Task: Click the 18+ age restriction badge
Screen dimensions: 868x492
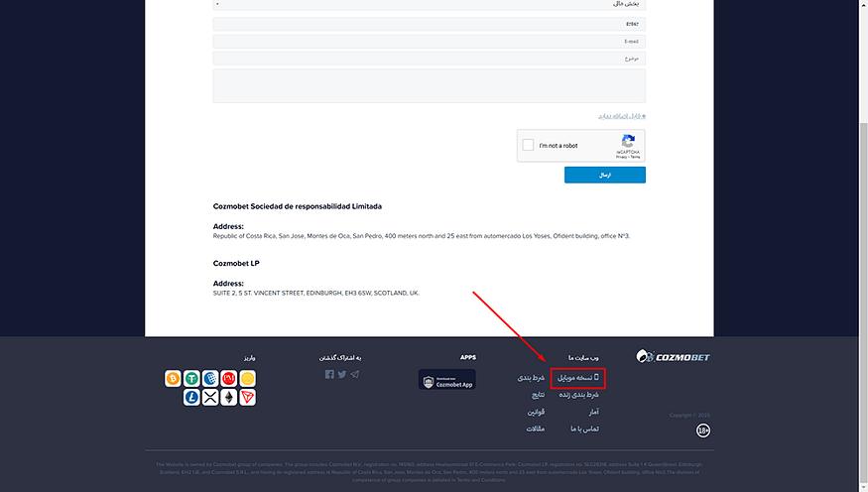Action: tap(703, 430)
